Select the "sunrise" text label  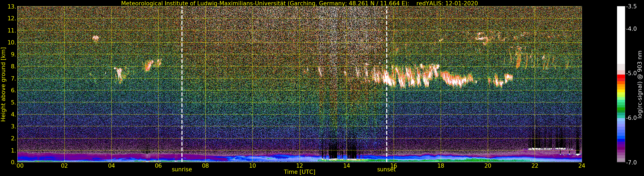tap(182, 170)
